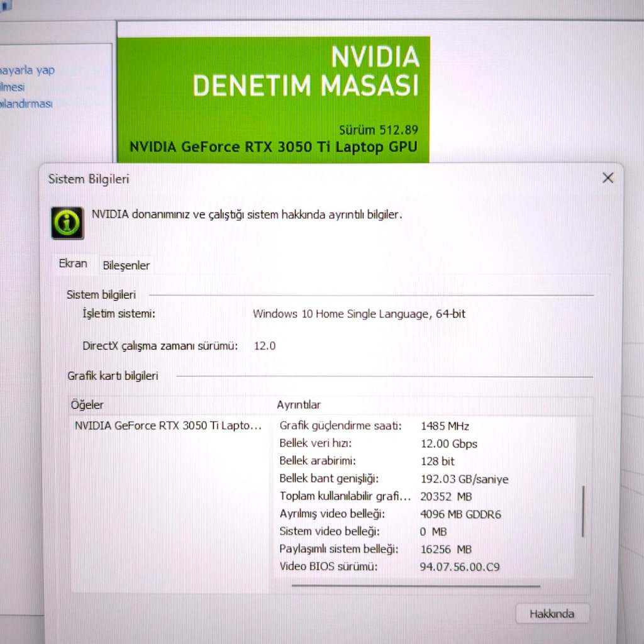The height and width of the screenshot is (644, 644).
Task: Click 'Sürüm 512.89' in green banner
Action: coord(378,130)
